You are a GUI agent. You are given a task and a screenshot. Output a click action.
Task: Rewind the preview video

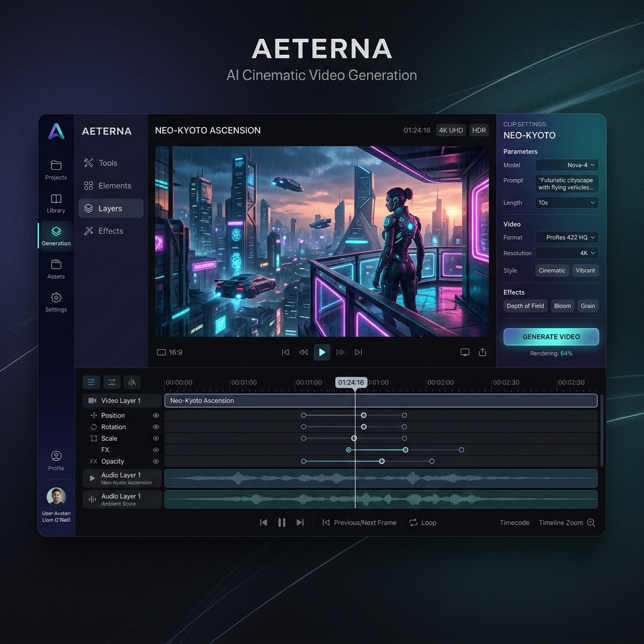304,352
